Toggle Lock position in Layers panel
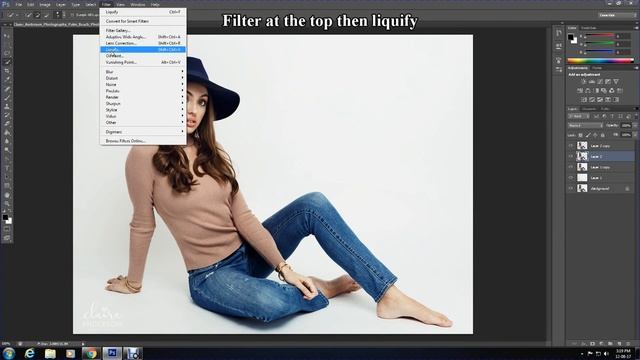640x360 pixels. point(595,135)
